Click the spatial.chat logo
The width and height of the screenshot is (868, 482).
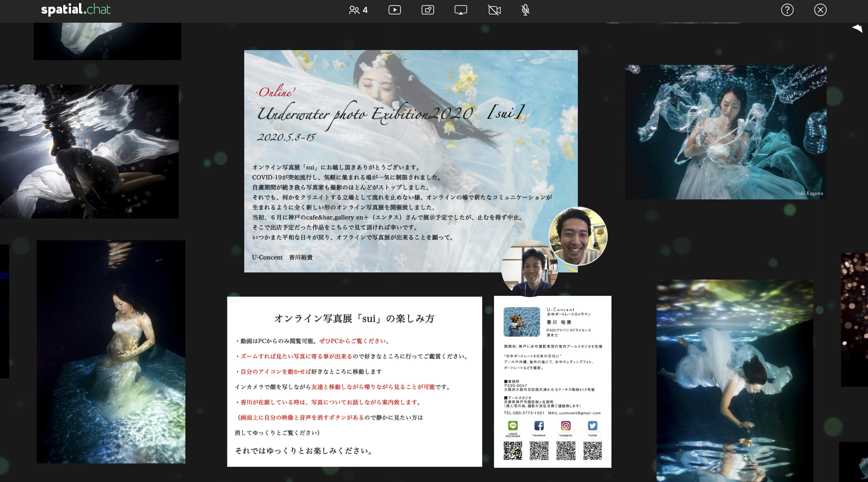(x=76, y=9)
